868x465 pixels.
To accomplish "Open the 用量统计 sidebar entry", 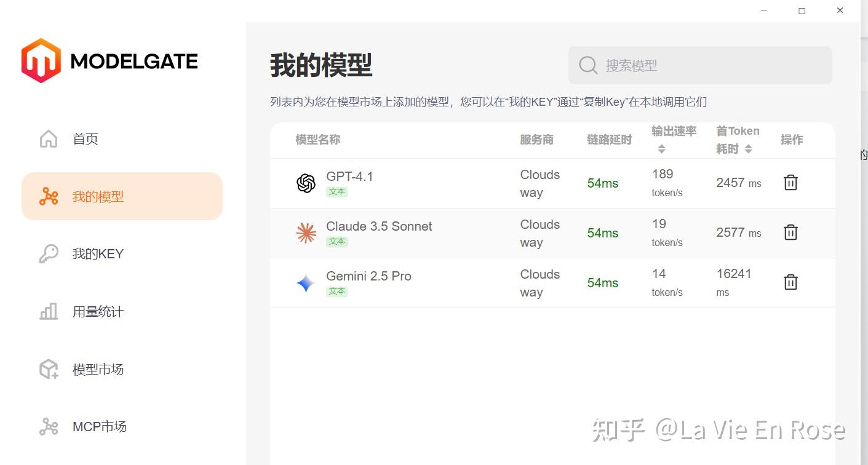I will 98,311.
